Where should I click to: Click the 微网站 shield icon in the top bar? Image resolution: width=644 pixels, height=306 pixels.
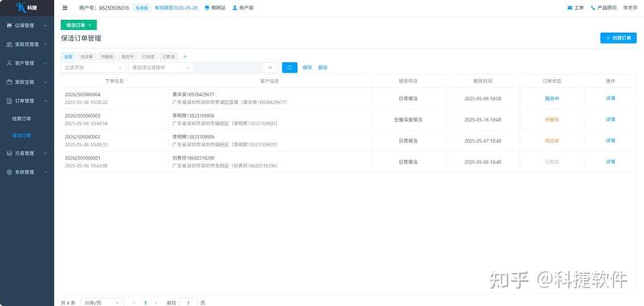(207, 8)
